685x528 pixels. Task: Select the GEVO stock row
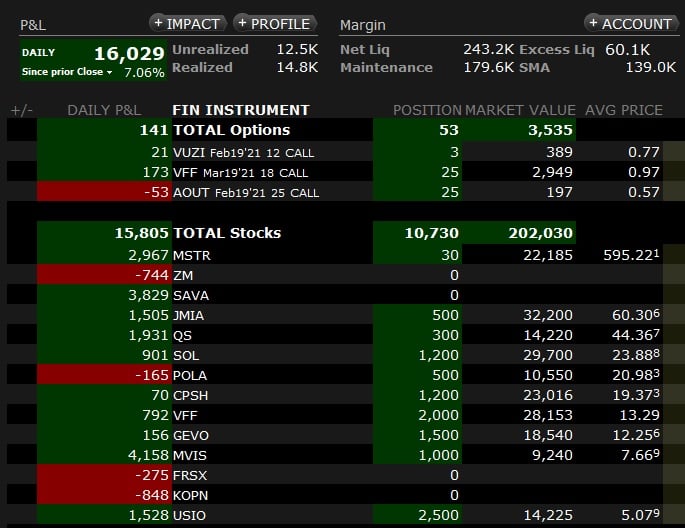[x=346, y=435]
